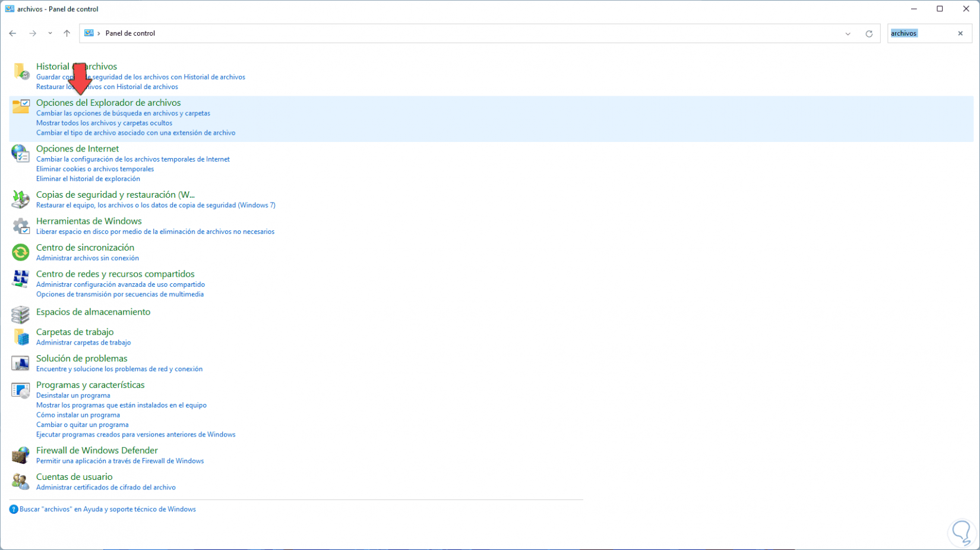The image size is (980, 550).
Task: Click Cambiar o quitar un programa
Action: tap(82, 425)
